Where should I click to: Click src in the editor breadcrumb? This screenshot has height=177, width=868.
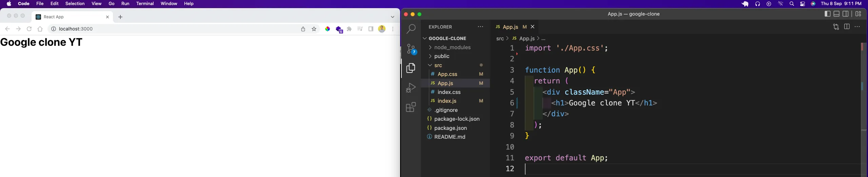coord(500,39)
